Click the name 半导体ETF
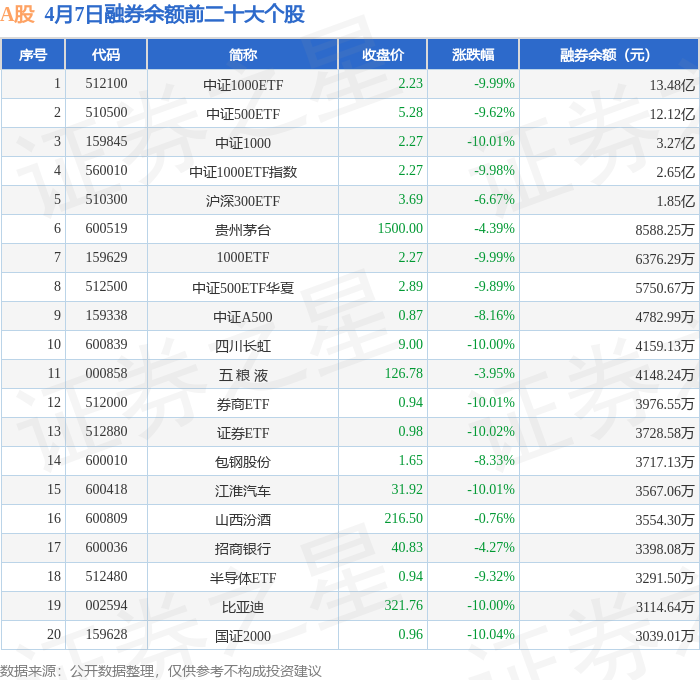This screenshot has height=680, width=700. tap(243, 578)
